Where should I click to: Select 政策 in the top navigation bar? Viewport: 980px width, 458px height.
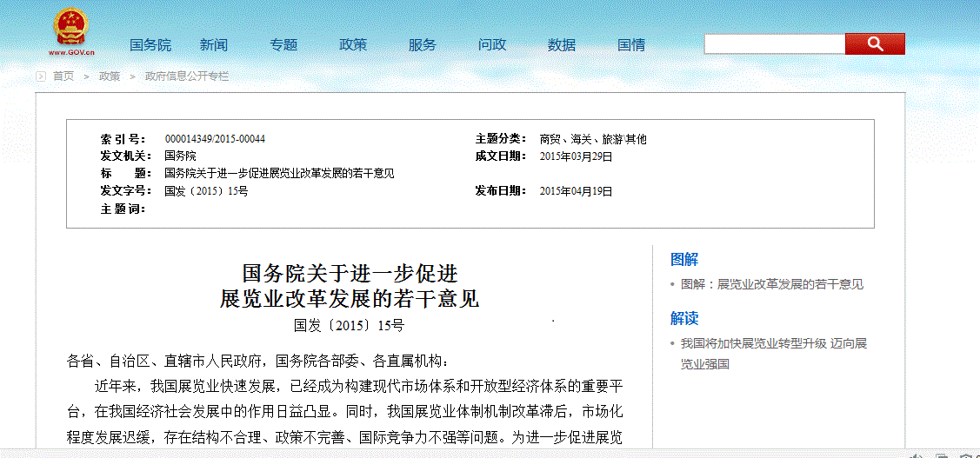[353, 45]
